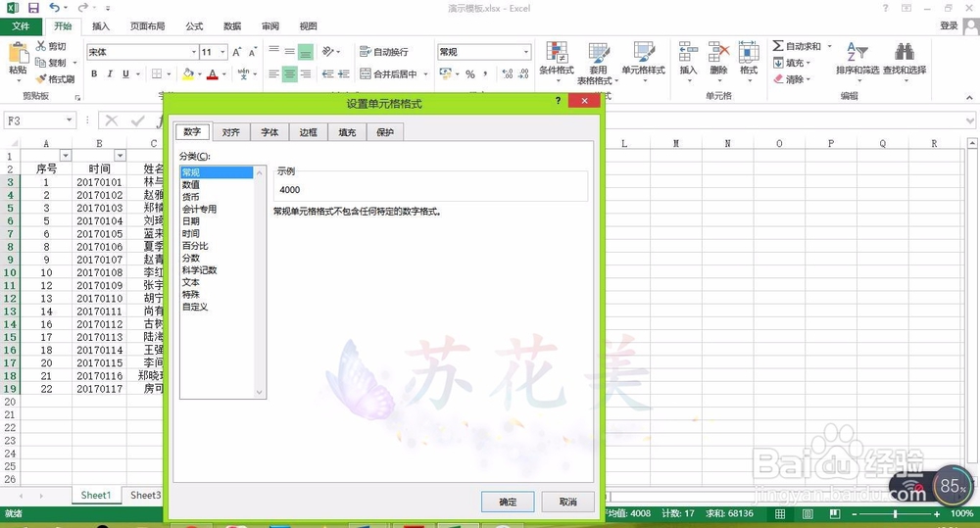Open Format 格式 cells menu
980x528 pixels.
coord(749,63)
